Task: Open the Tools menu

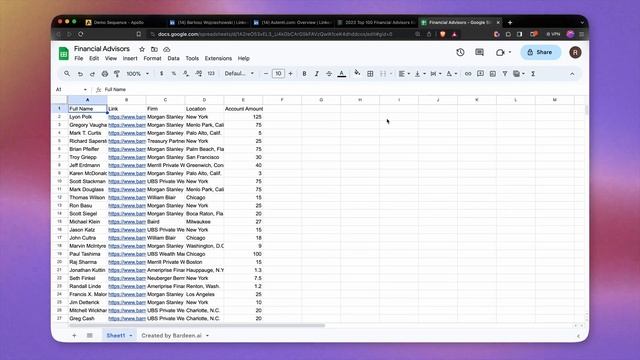Action: click(192, 58)
